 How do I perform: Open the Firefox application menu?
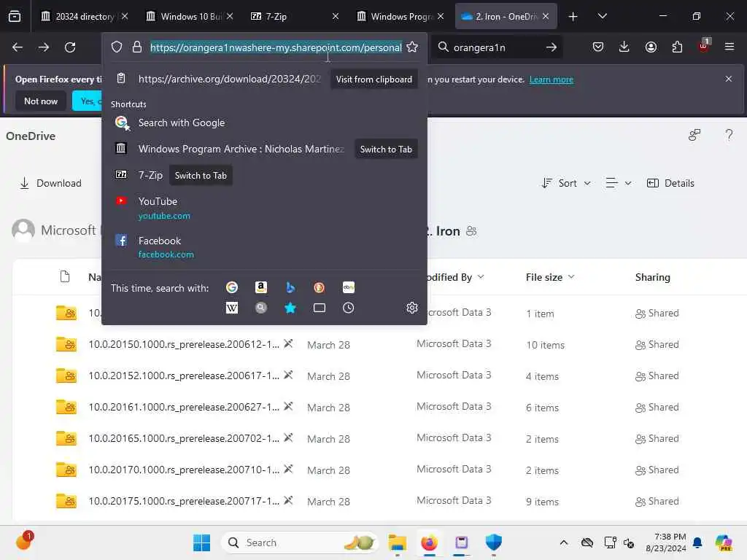coord(729,47)
